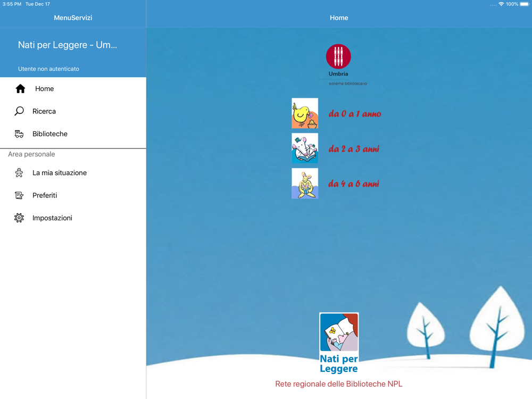532x399 pixels.
Task: Check the battery indicator icon
Action: (x=525, y=4)
